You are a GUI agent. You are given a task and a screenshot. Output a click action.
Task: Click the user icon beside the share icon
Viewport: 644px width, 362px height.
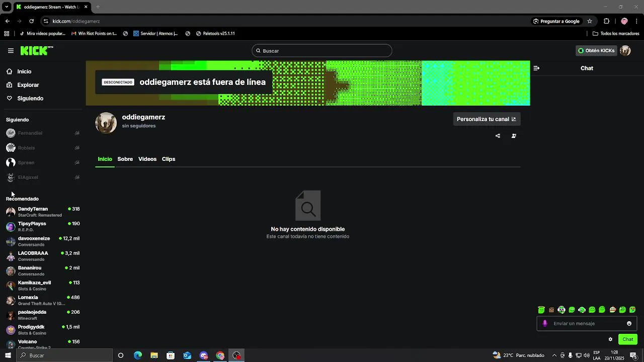(514, 136)
